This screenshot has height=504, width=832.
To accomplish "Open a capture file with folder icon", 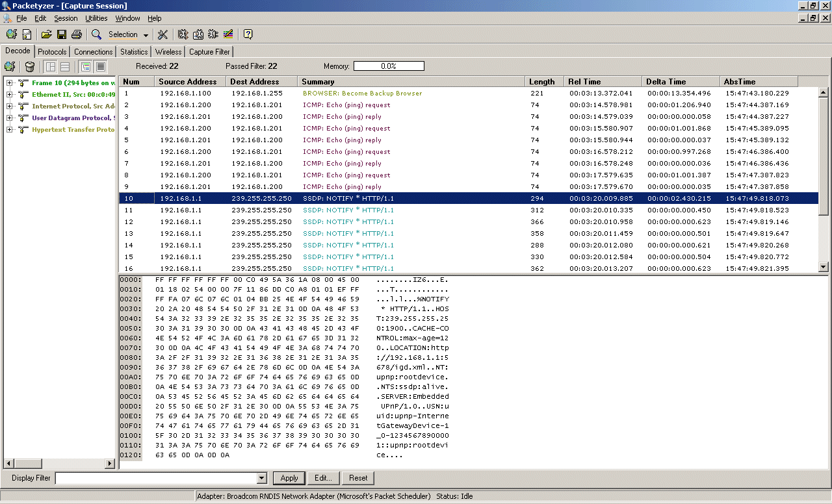I will click(x=46, y=34).
